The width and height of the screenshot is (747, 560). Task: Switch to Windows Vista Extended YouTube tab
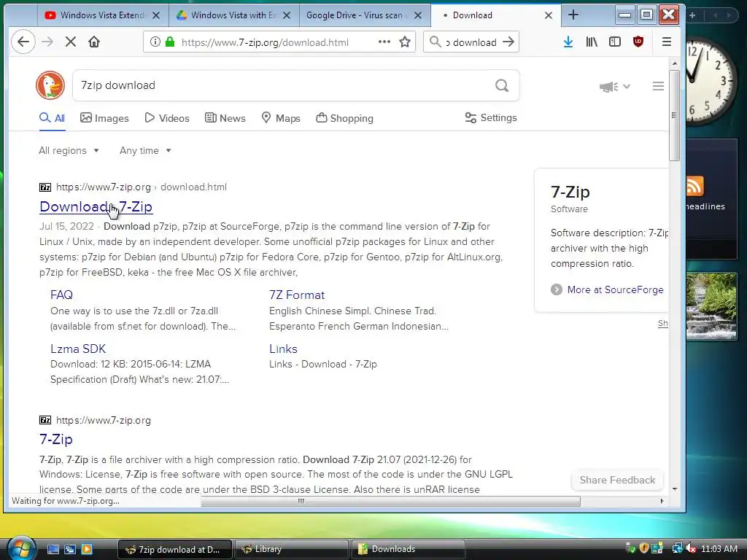(x=103, y=15)
